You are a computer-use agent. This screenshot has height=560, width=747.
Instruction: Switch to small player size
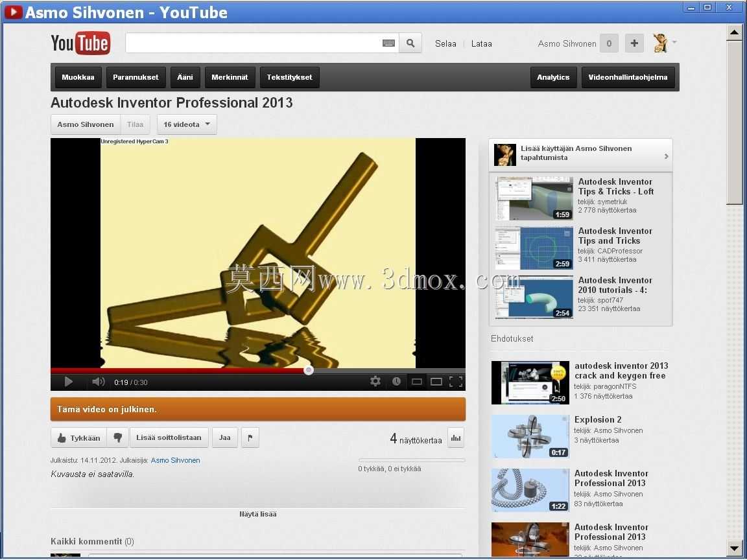416,382
